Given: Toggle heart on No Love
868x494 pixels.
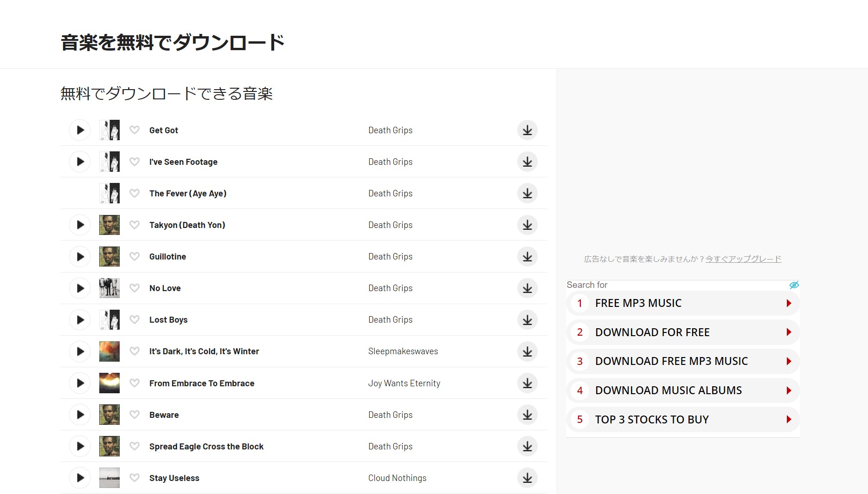Looking at the screenshot, I should (x=135, y=288).
